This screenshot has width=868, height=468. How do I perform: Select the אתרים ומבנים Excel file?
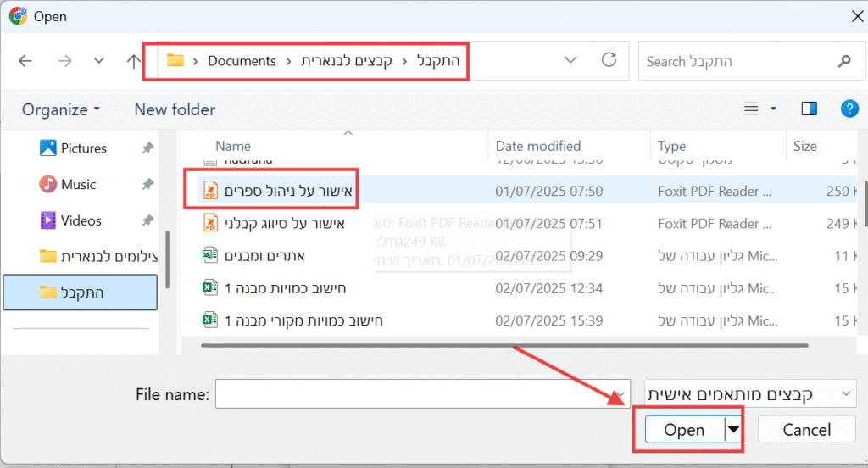click(x=264, y=256)
